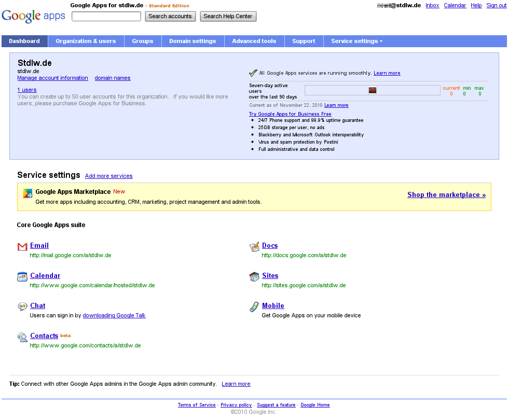Click Add more services link

click(x=108, y=176)
